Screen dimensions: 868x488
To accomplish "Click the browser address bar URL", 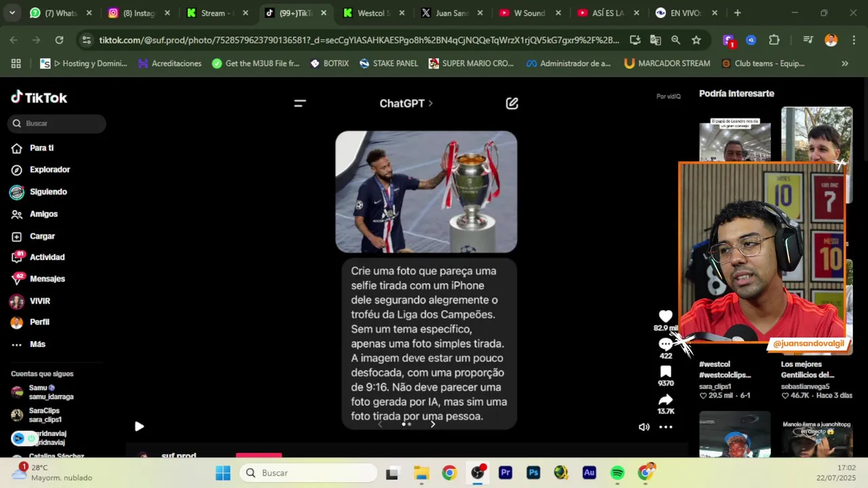I will 359,40.
